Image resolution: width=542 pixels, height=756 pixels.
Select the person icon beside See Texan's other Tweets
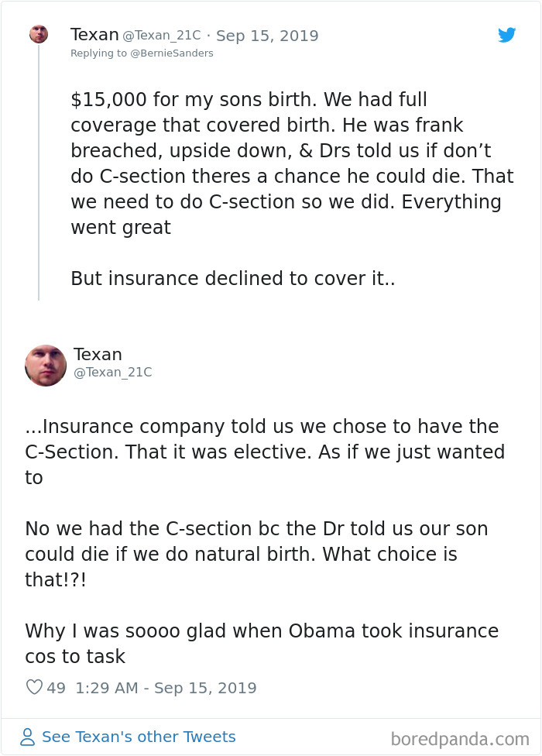click(x=27, y=737)
